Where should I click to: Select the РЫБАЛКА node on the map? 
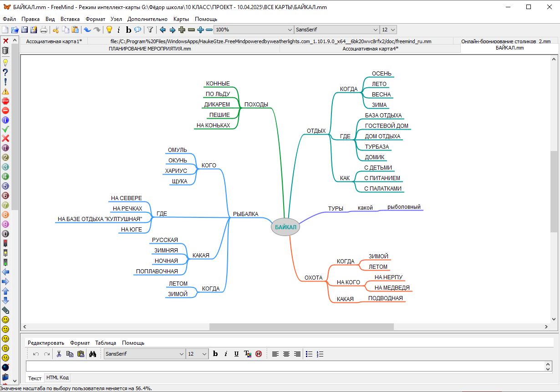245,214
